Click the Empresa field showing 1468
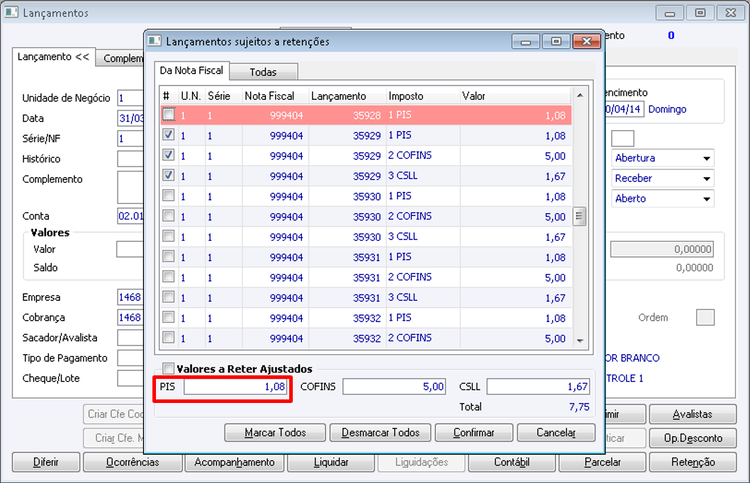The image size is (750, 483). pos(130,297)
